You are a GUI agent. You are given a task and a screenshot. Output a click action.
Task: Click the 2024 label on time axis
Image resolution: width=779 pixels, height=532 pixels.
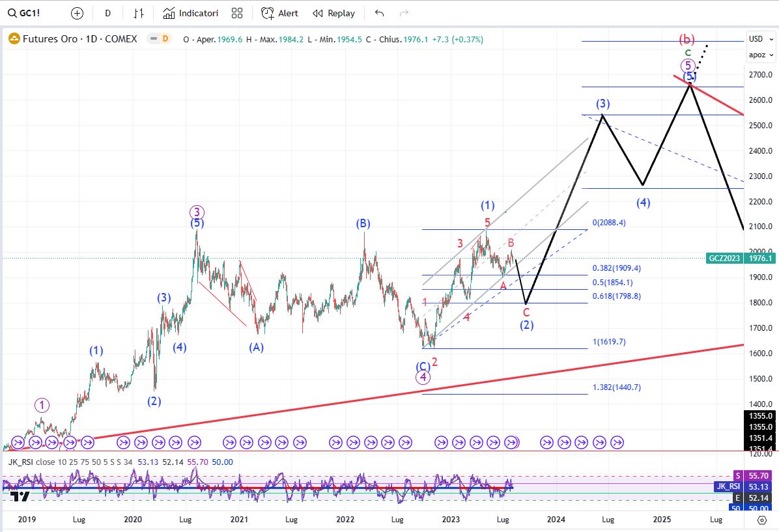[x=556, y=520]
